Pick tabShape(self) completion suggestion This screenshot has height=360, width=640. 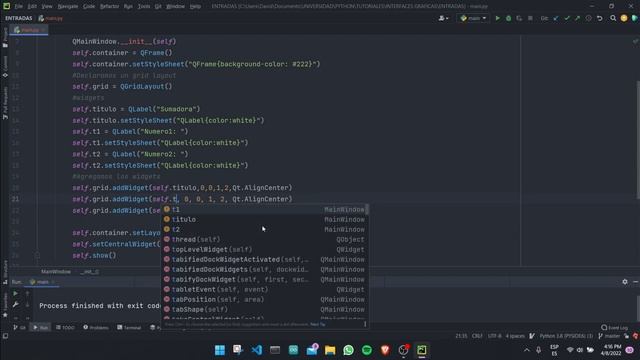pos(264,309)
